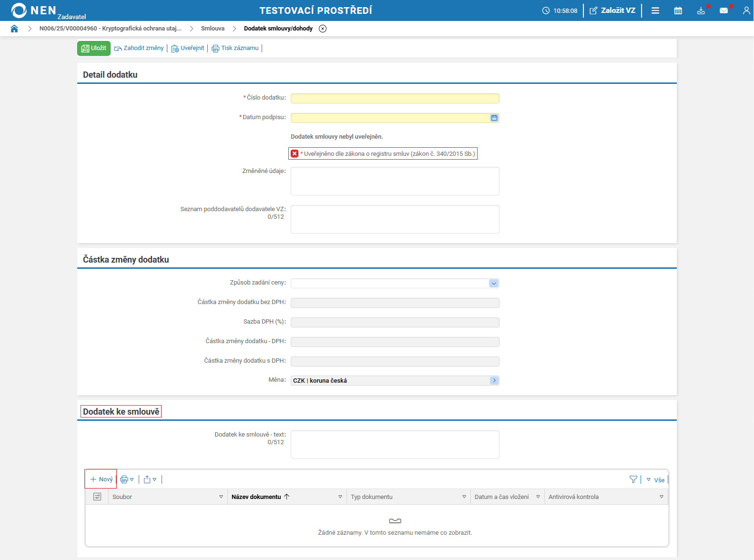
Task: Click Tisk záznamu
Action: coord(235,48)
